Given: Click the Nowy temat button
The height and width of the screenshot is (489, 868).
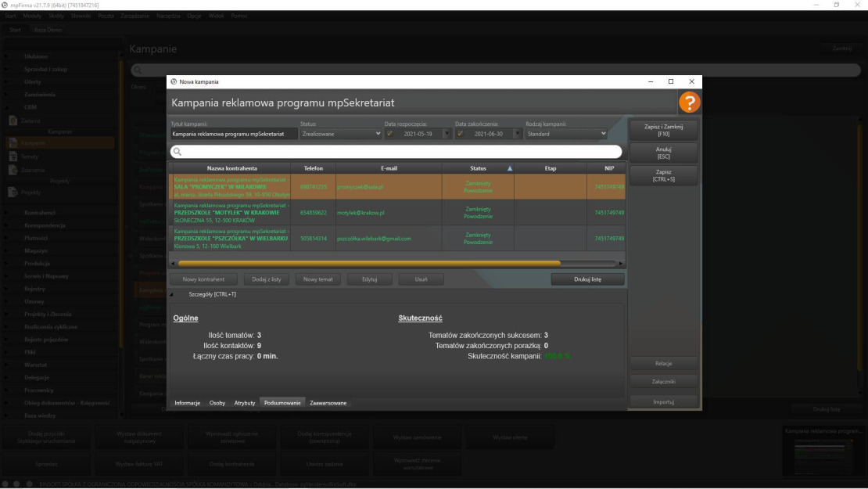Looking at the screenshot, I should (317, 279).
